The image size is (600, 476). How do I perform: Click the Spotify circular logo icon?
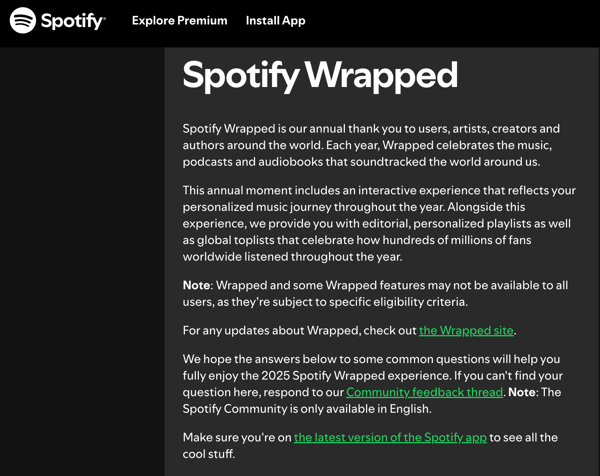point(22,21)
